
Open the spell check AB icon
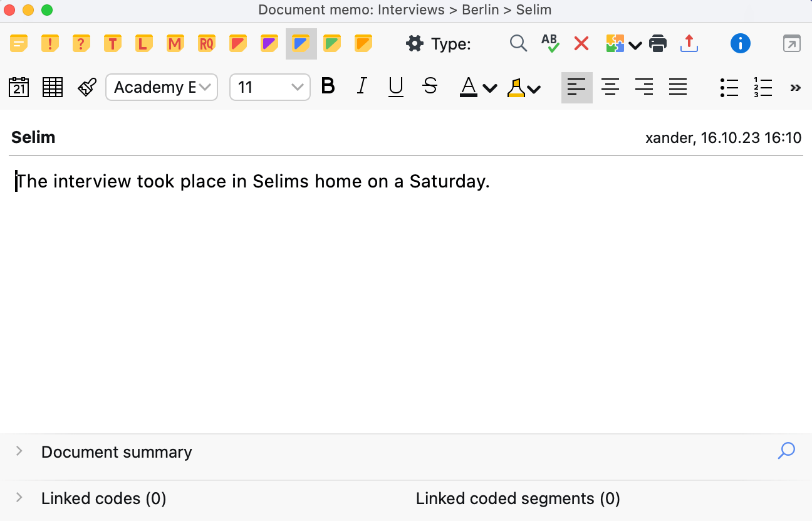click(x=550, y=44)
